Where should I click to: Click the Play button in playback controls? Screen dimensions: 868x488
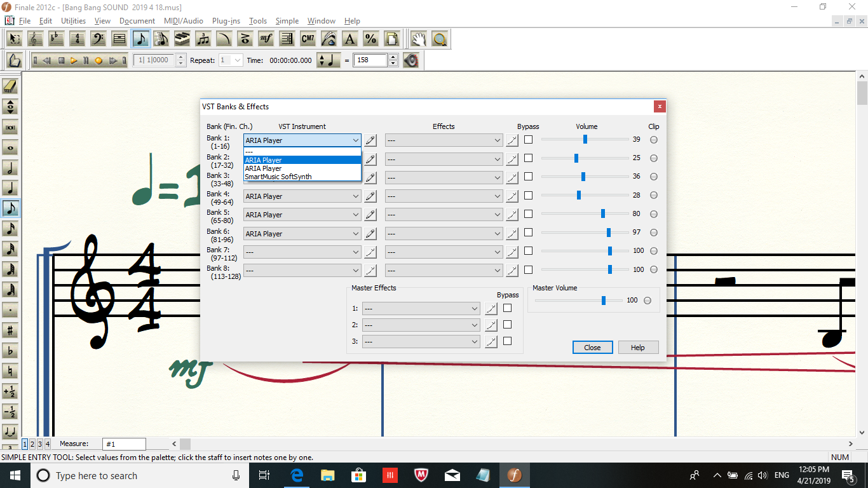pyautogui.click(x=74, y=60)
